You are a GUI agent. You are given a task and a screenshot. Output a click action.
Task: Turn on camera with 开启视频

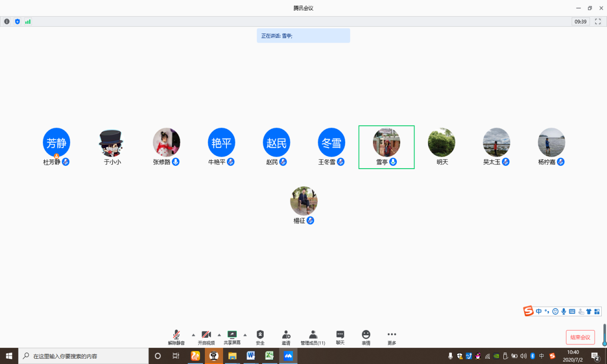click(x=206, y=337)
